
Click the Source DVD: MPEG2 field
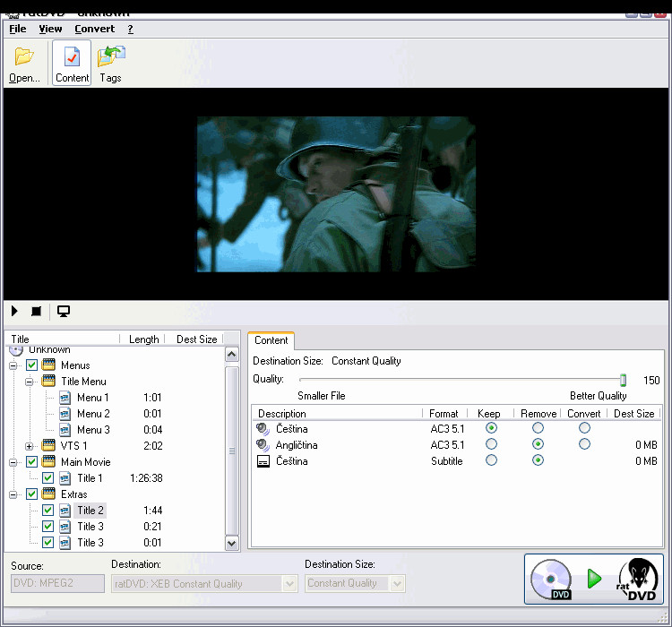[57, 583]
